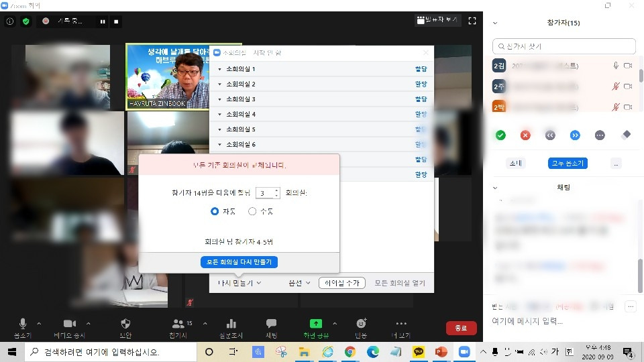644x362 pixels.
Task: Collapse breakout room 소회의실 3
Action: 220,99
